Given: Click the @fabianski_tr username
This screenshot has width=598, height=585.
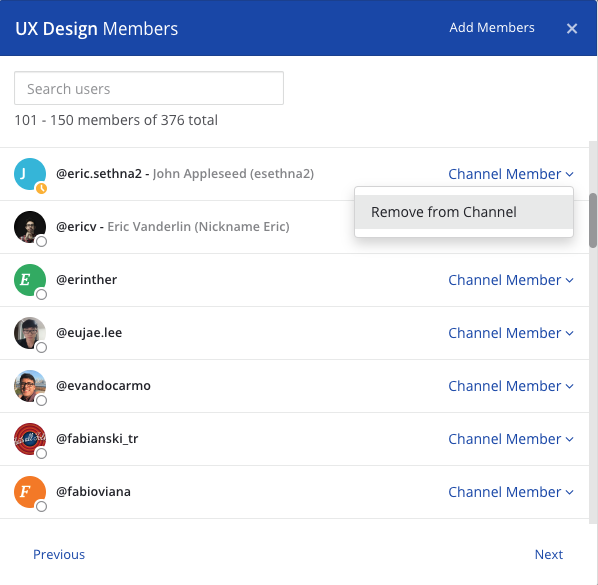Looking at the screenshot, I should coord(97,439).
